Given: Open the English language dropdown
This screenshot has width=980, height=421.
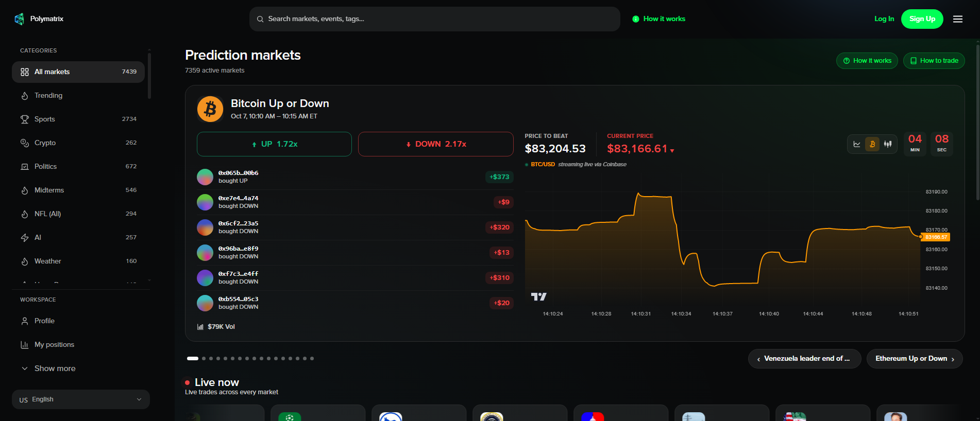Looking at the screenshot, I should 81,399.
